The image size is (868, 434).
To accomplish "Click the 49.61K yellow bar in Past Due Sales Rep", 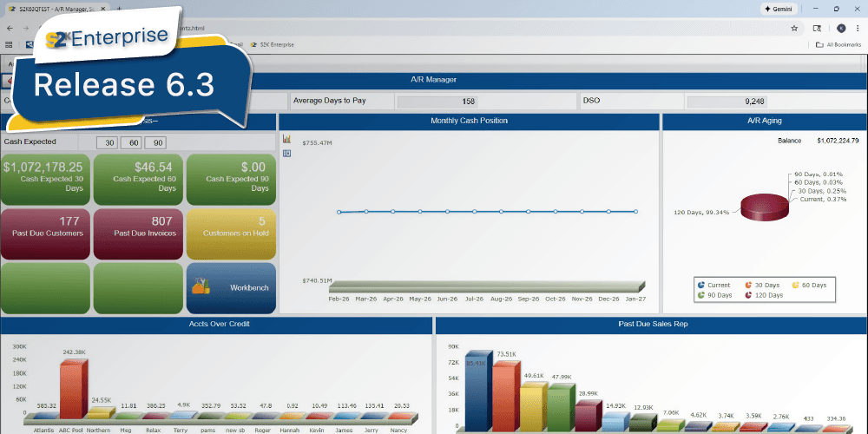I will pos(534,406).
